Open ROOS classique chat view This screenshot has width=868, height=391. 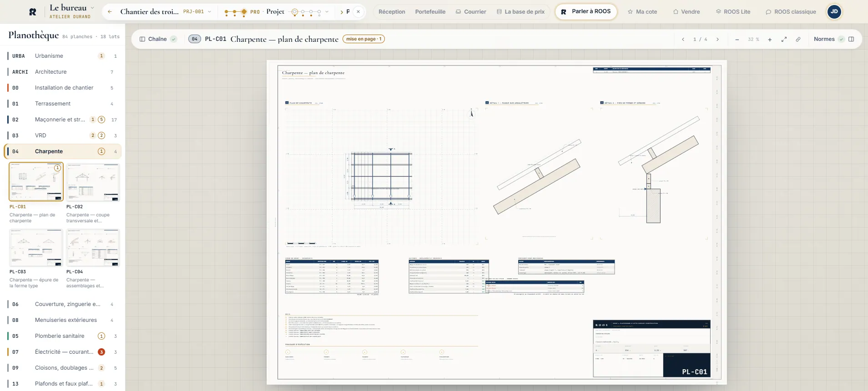pyautogui.click(x=791, y=12)
